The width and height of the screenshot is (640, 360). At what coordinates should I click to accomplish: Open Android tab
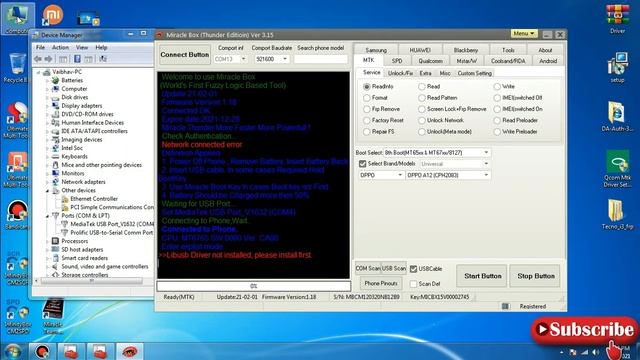coord(548,61)
